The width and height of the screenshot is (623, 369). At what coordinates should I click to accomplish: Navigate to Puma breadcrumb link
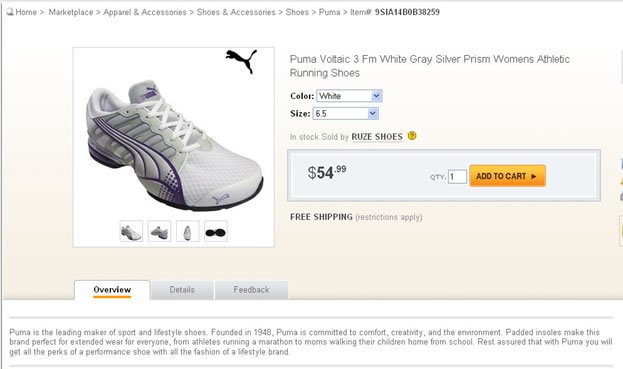pos(329,12)
